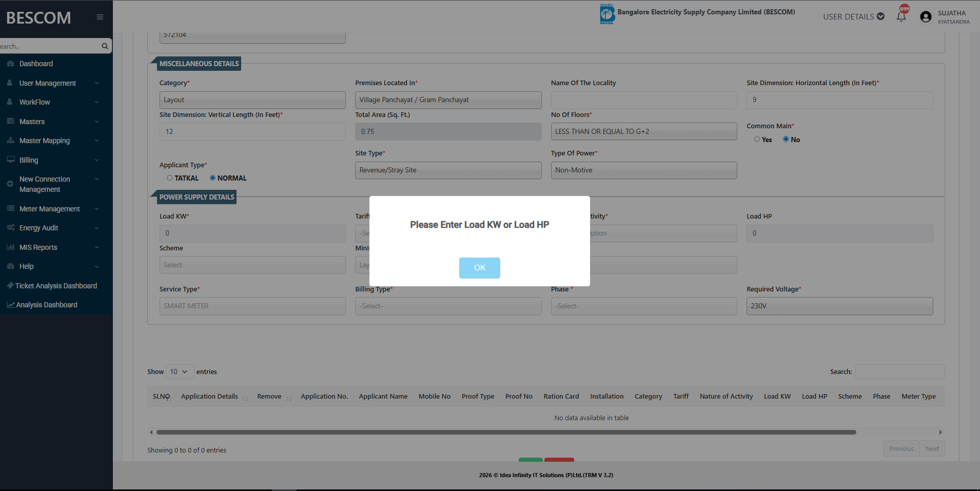
Task: Click the USER DETAILS down-arrow icon
Action: point(880,16)
